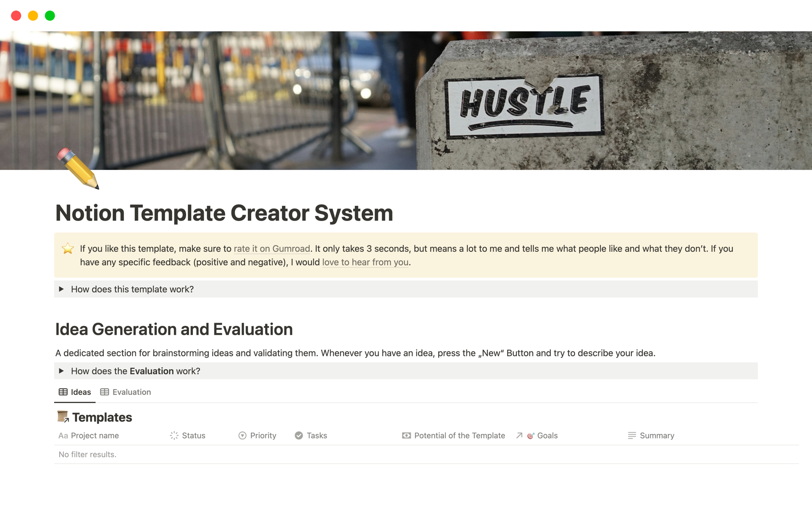The width and height of the screenshot is (812, 508).
Task: Toggle the star emoji callout block
Action: [67, 248]
